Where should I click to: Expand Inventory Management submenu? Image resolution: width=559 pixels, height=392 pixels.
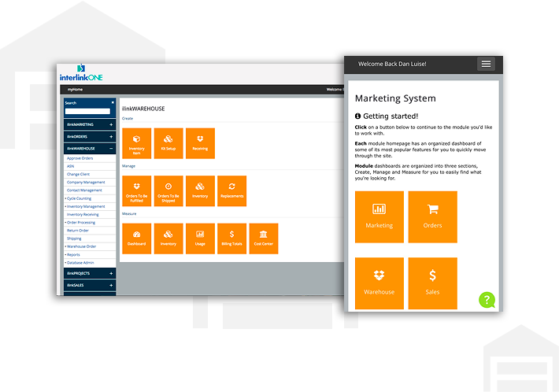point(86,207)
